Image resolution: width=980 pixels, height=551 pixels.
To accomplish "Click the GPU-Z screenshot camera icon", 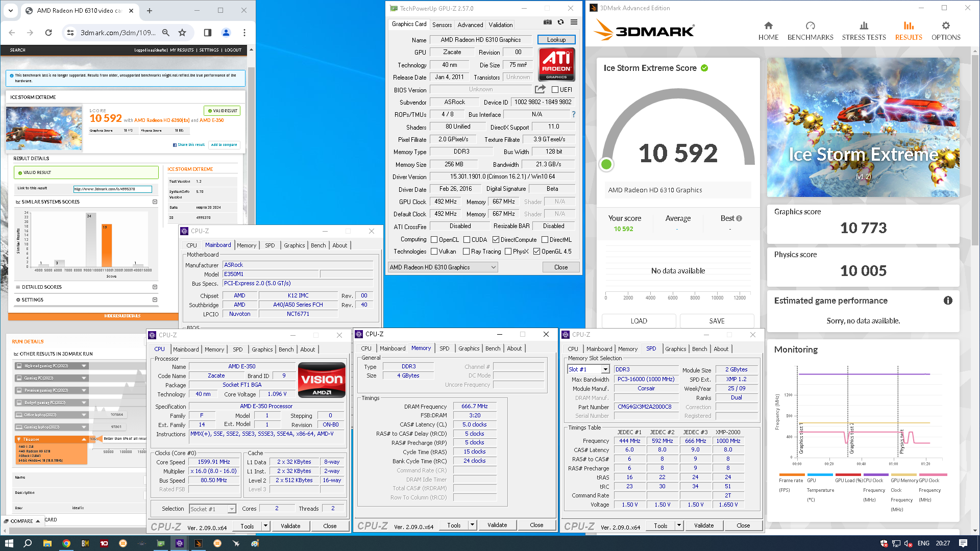I will pyautogui.click(x=548, y=22).
